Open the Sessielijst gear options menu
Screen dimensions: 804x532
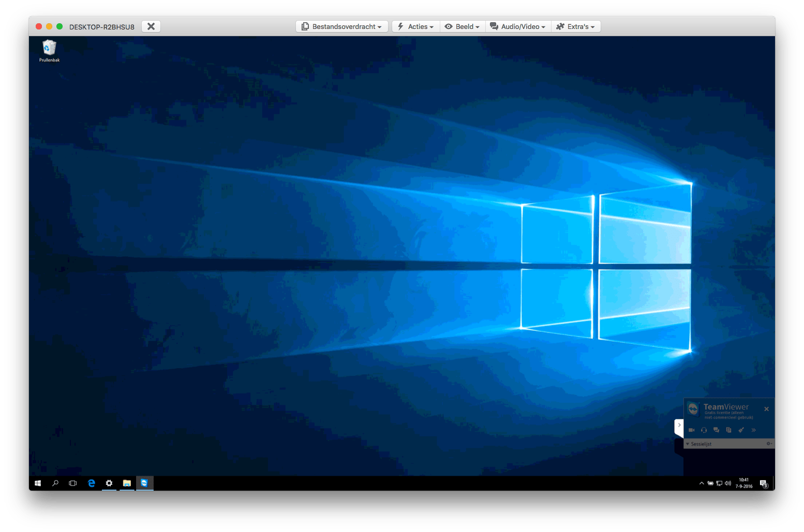(769, 444)
